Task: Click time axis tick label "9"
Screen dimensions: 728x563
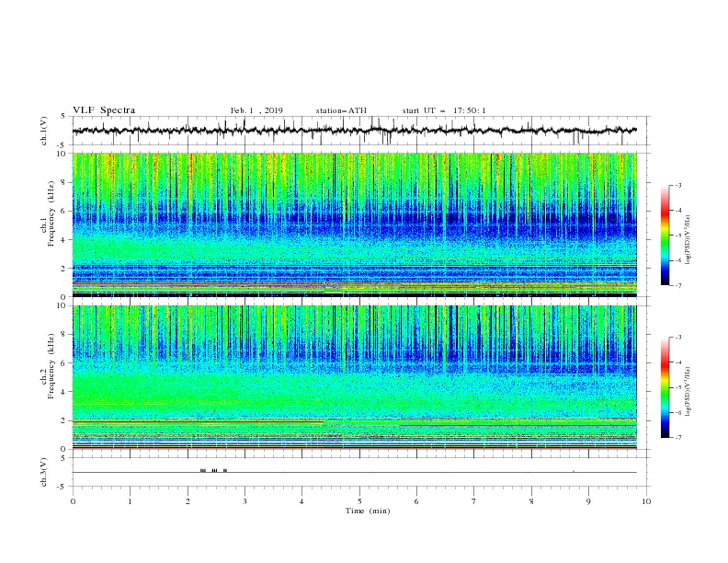Action: [588, 501]
